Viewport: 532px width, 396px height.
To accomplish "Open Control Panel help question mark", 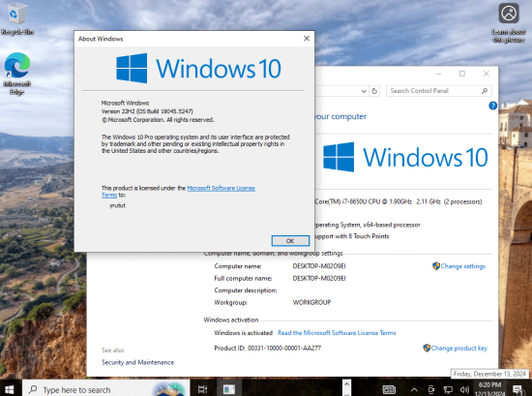I will point(492,106).
